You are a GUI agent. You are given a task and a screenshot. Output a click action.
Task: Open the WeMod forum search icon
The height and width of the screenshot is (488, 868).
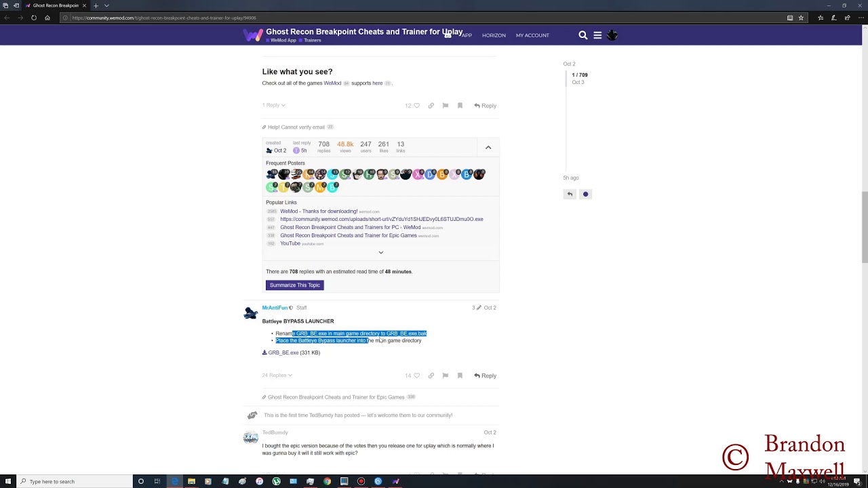[x=583, y=35]
